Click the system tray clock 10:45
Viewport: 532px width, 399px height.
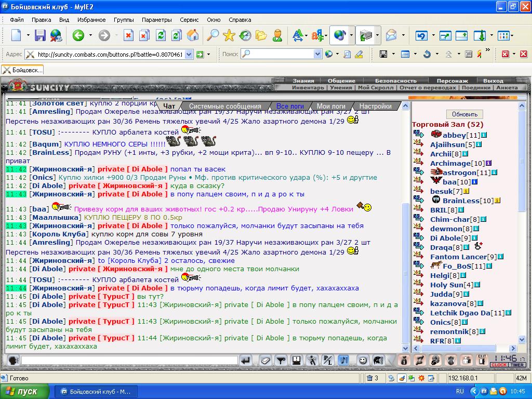click(x=517, y=391)
